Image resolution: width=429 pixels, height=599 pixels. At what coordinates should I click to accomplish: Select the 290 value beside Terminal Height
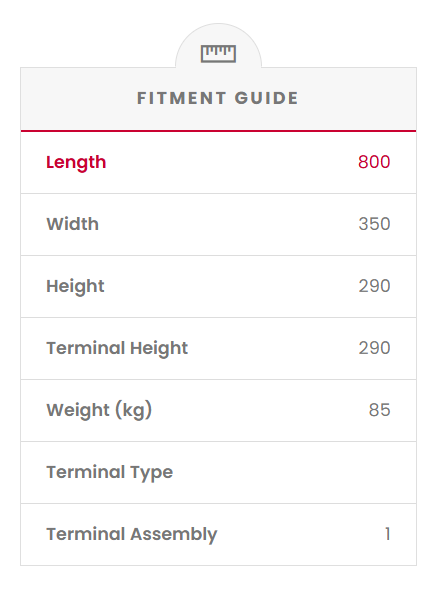pos(374,348)
